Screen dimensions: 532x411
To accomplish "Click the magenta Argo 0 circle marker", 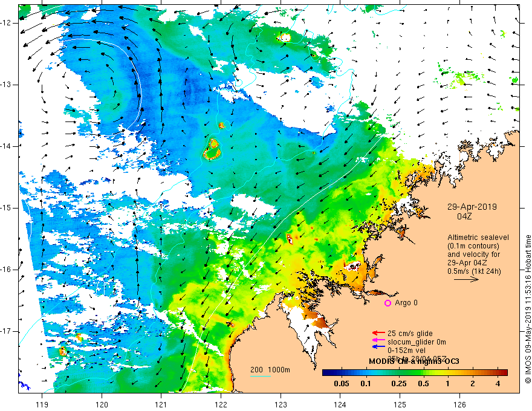I will tap(388, 303).
